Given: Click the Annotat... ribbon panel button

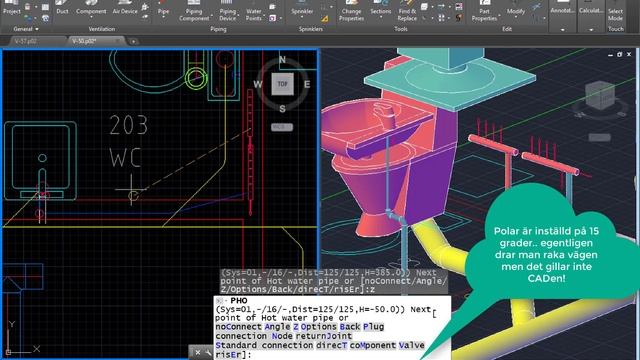Looking at the screenshot, I should (562, 10).
